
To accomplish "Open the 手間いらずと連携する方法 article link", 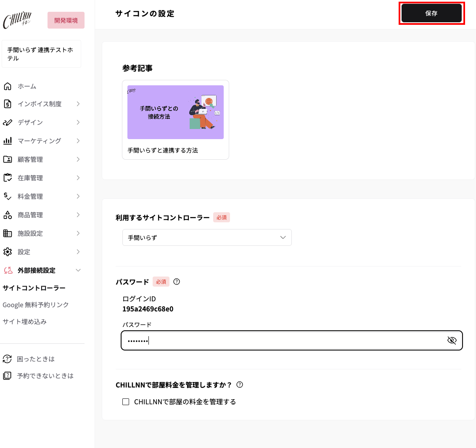I will click(x=163, y=150).
